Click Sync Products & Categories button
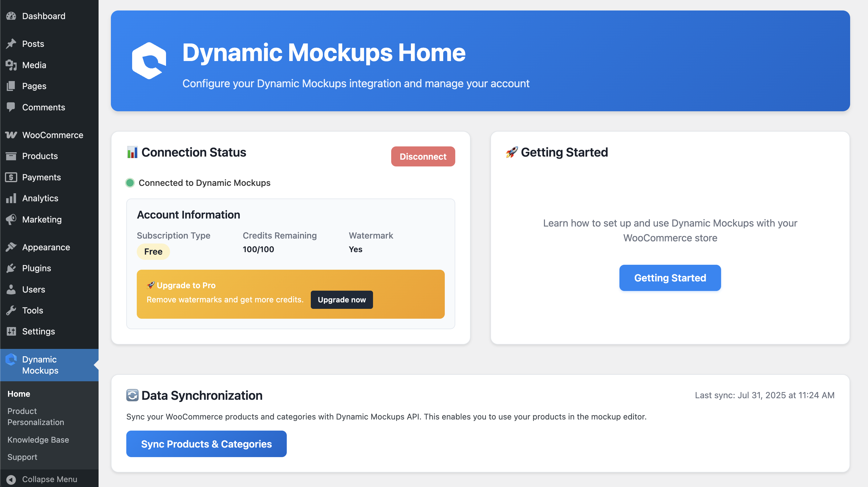868x487 pixels. pos(206,444)
